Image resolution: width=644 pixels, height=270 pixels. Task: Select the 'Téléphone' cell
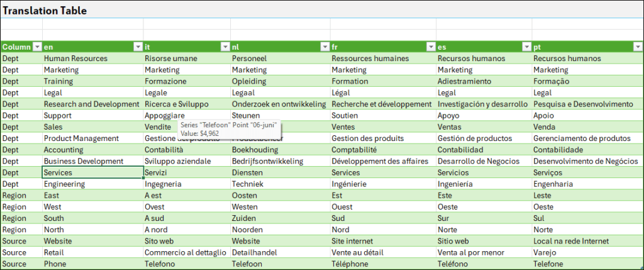(x=350, y=264)
